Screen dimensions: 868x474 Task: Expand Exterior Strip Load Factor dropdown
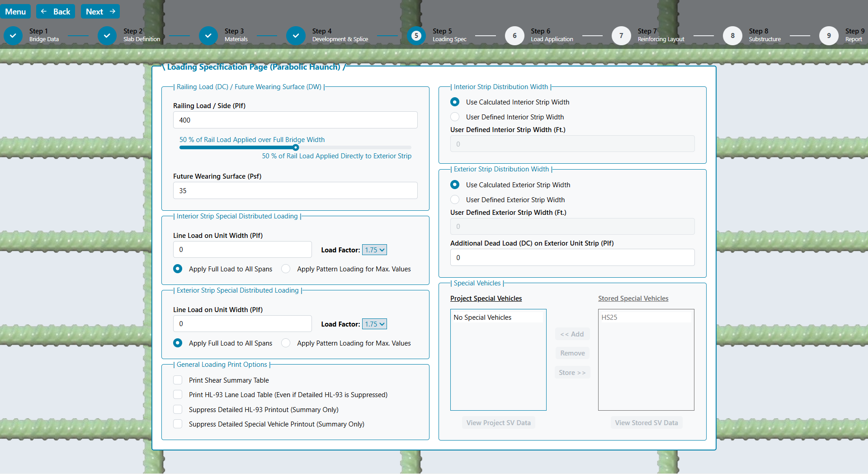pos(374,324)
